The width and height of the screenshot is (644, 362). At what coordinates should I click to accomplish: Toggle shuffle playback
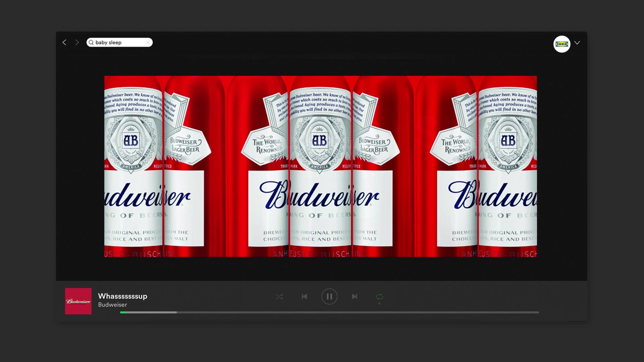[279, 297]
